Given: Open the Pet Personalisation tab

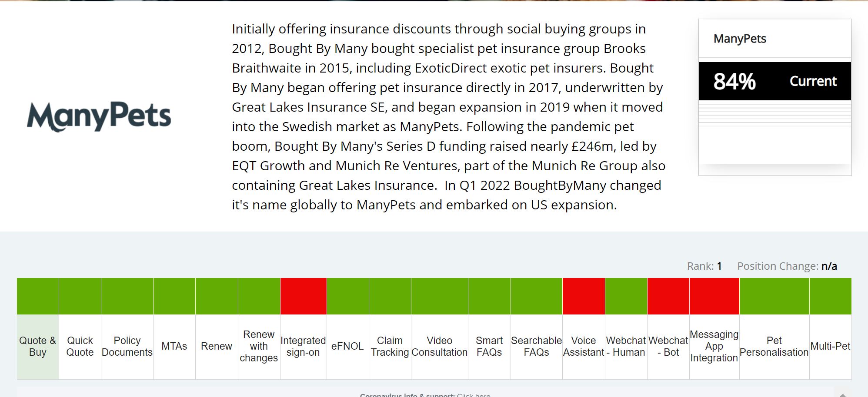Looking at the screenshot, I should (774, 346).
